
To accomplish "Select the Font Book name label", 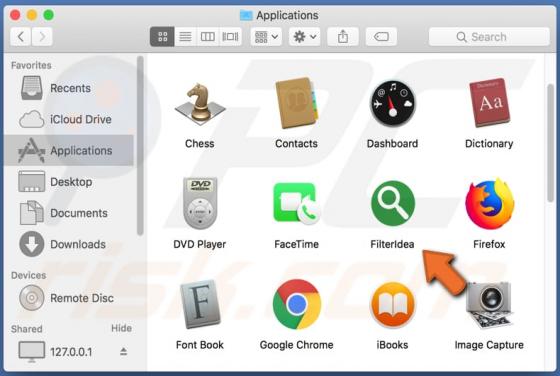I will coord(200,345).
